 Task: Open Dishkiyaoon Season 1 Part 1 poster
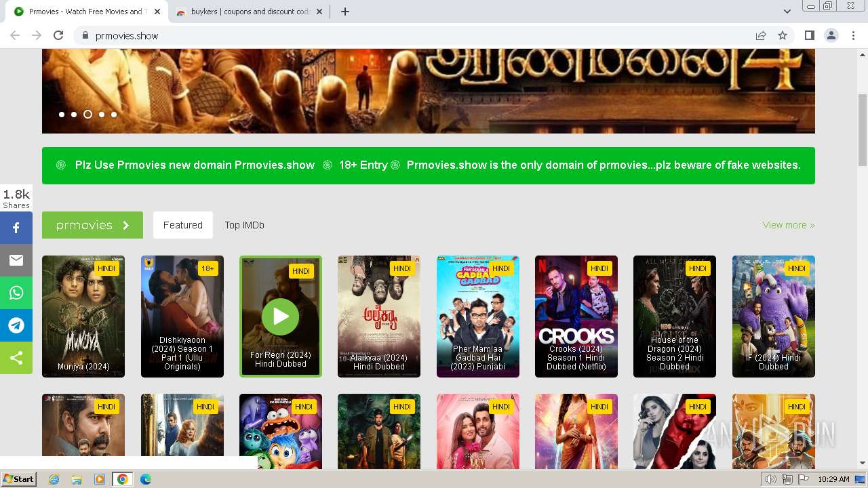tap(182, 317)
